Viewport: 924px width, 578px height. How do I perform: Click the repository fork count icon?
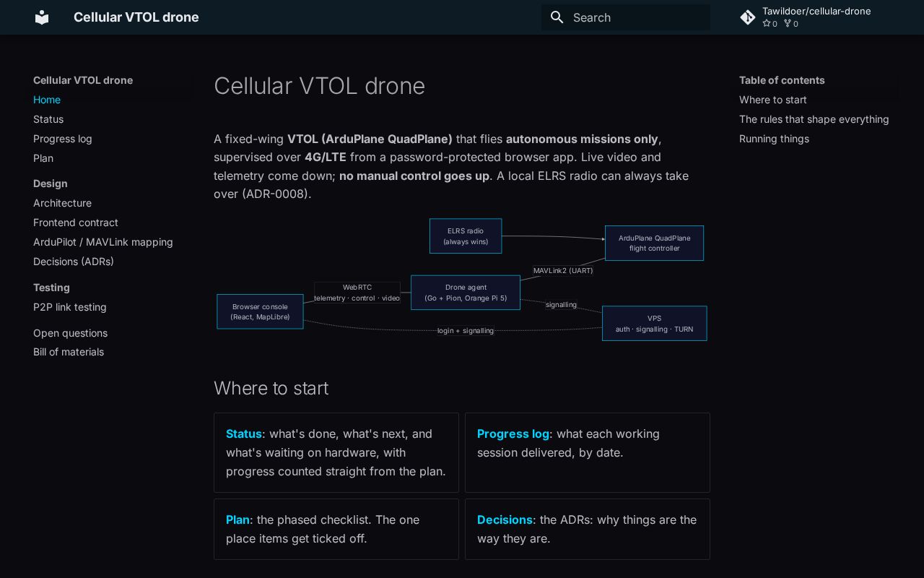(788, 24)
